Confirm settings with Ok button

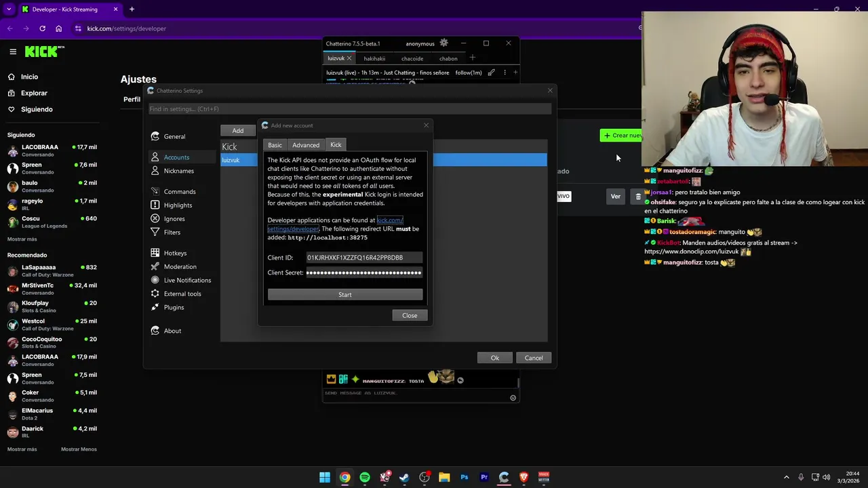(495, 358)
